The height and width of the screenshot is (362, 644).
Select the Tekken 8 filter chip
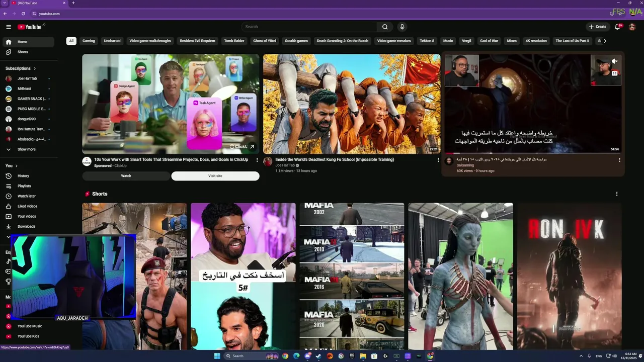427,41
